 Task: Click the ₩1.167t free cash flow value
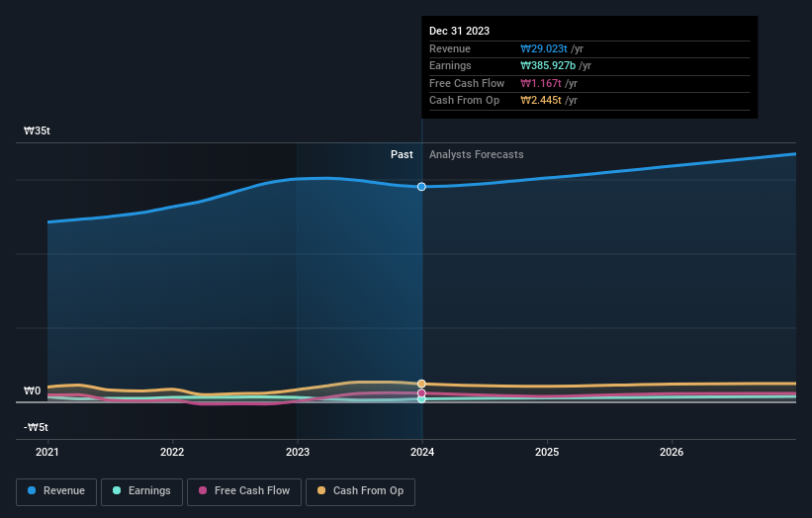(541, 83)
